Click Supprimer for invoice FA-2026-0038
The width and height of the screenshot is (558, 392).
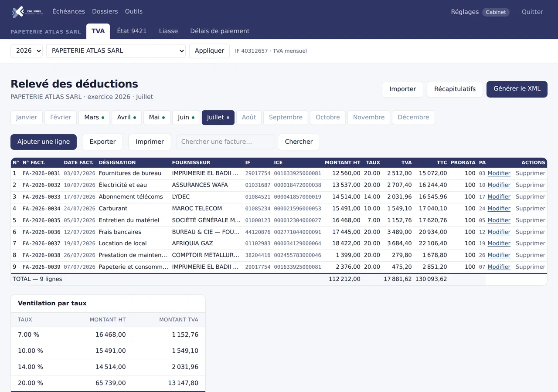tap(531, 255)
